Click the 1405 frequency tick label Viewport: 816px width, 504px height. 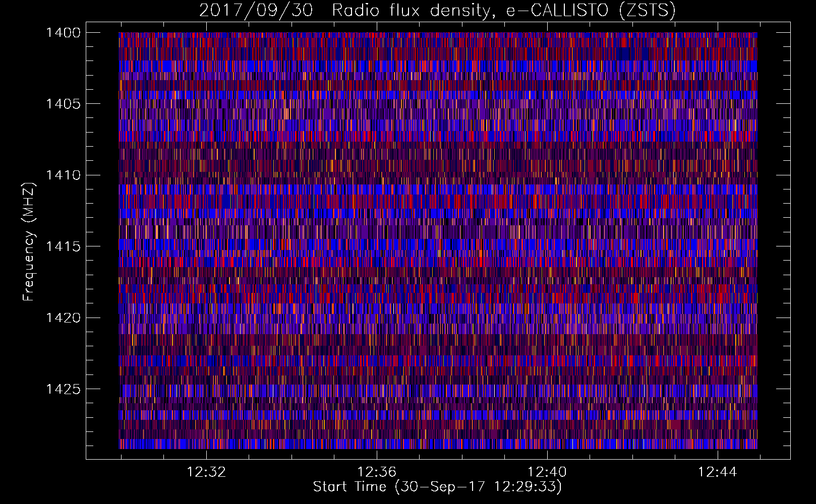pos(63,104)
